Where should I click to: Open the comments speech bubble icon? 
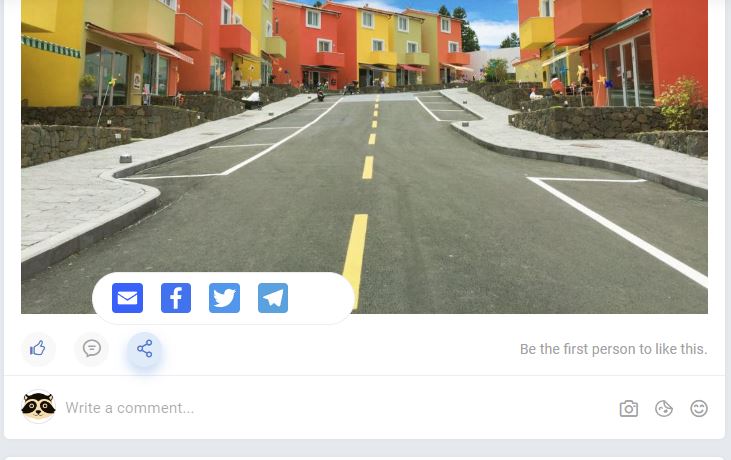pos(91,349)
